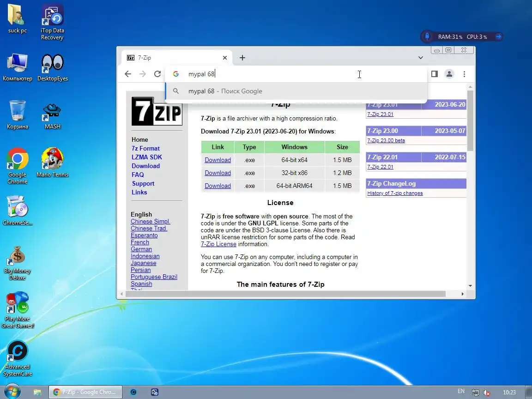Launch the Advanced SystemCare desktop shortcut

[17, 358]
